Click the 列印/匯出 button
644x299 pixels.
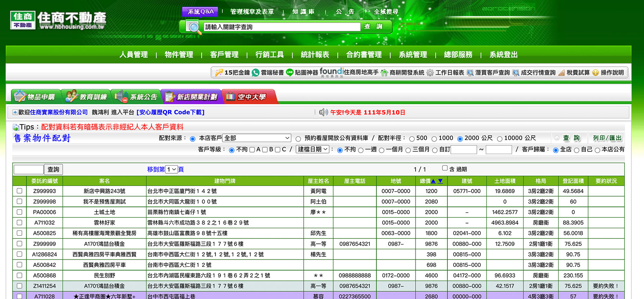(x=607, y=138)
